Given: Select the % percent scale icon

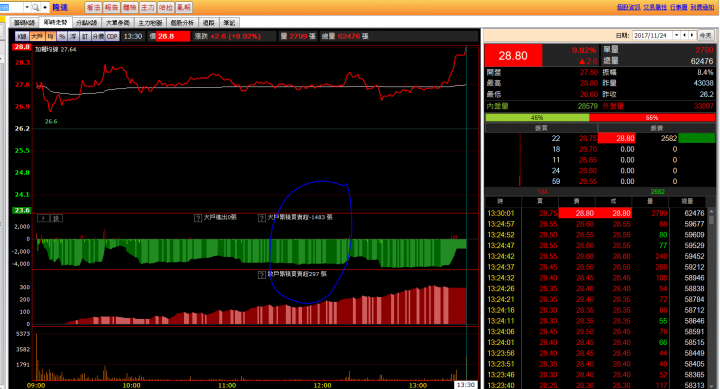Looking at the screenshot, I should click(62, 36).
